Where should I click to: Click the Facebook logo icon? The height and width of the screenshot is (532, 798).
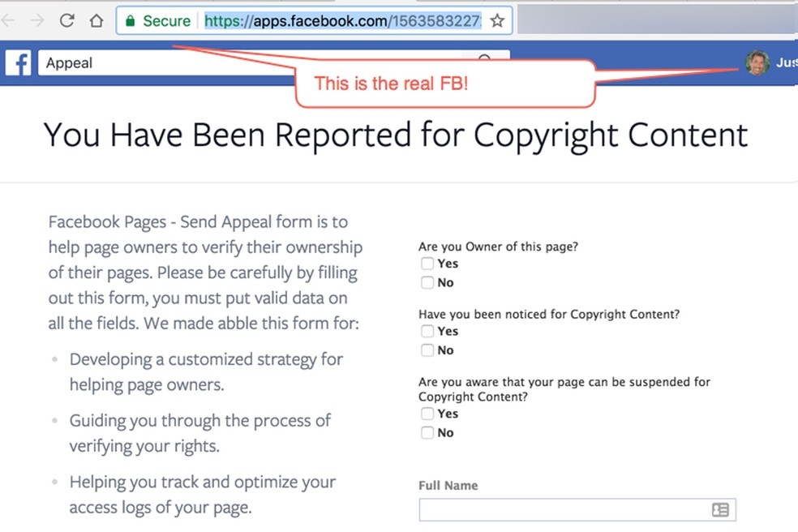[x=19, y=63]
